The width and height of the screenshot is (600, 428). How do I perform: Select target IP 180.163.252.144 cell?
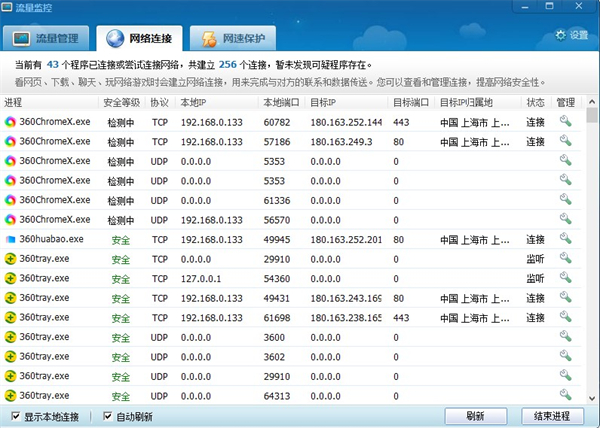(x=346, y=122)
